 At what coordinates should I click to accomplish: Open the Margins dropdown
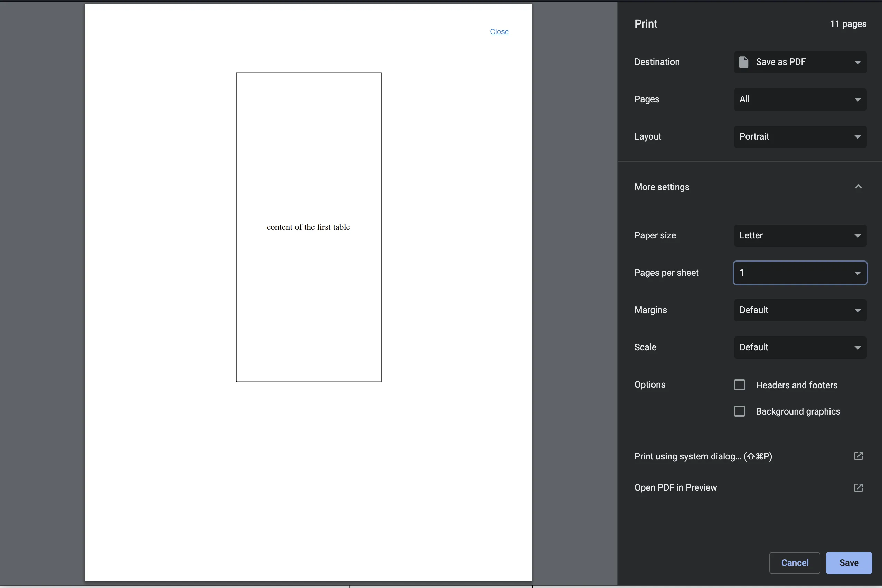[x=800, y=310]
